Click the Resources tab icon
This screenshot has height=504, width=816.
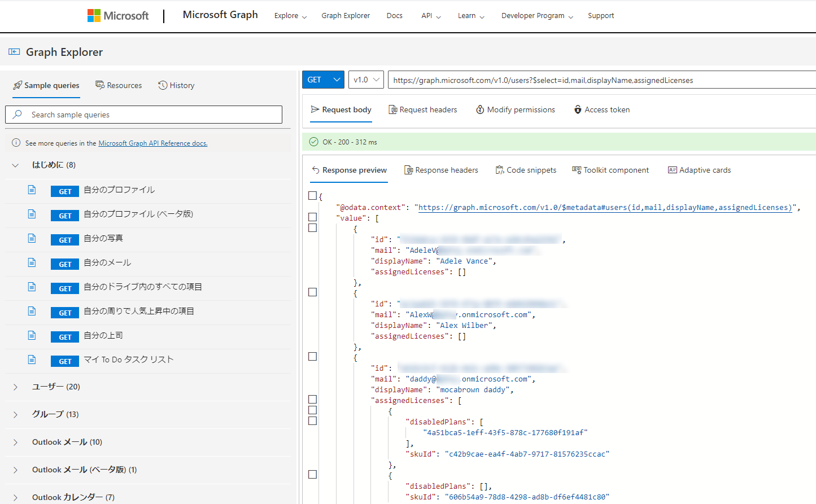point(100,85)
